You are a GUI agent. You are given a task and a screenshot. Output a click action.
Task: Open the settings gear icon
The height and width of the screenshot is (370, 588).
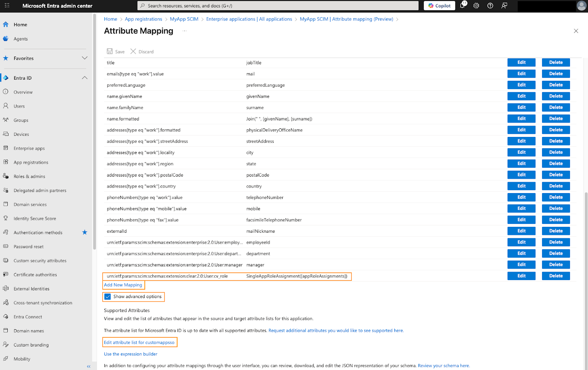click(x=476, y=6)
